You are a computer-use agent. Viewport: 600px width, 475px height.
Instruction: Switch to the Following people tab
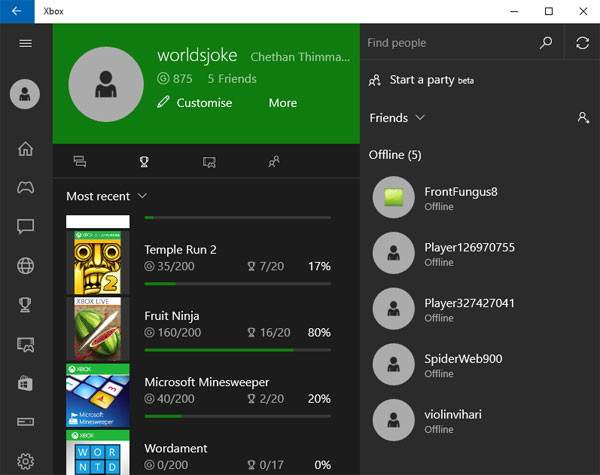(x=274, y=162)
